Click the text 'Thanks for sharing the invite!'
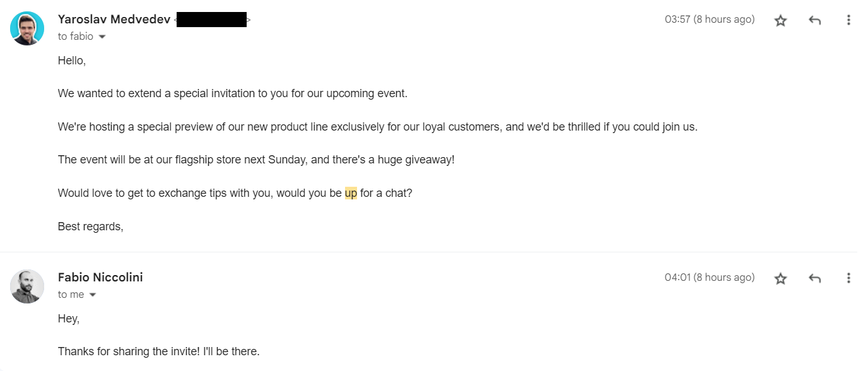 (x=129, y=351)
